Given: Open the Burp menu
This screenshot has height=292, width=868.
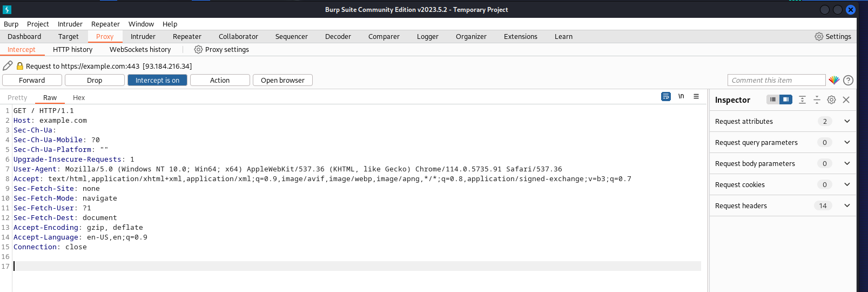Looking at the screenshot, I should 11,24.
